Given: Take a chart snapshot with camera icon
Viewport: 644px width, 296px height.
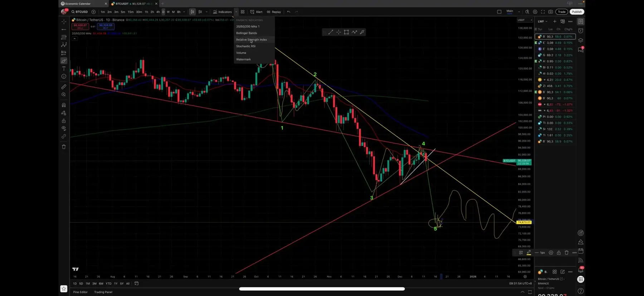Looking at the screenshot, I should tap(551, 12).
